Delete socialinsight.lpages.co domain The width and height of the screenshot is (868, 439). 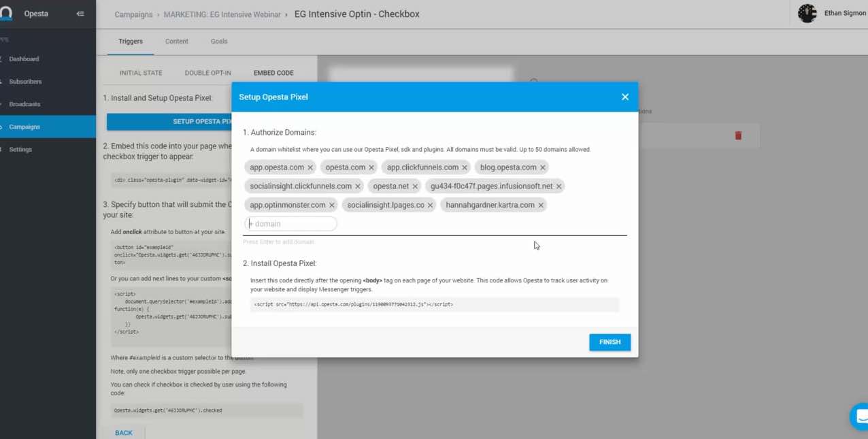(x=430, y=206)
